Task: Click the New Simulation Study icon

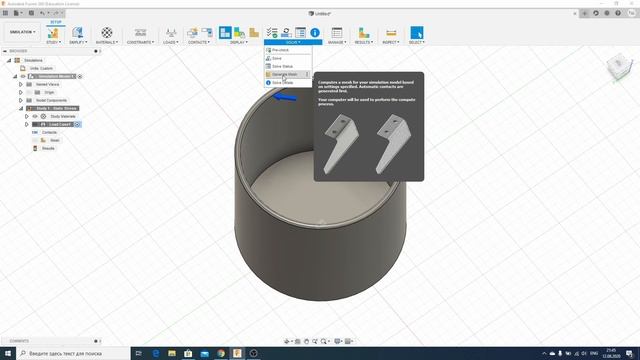Action: pyautogui.click(x=53, y=32)
